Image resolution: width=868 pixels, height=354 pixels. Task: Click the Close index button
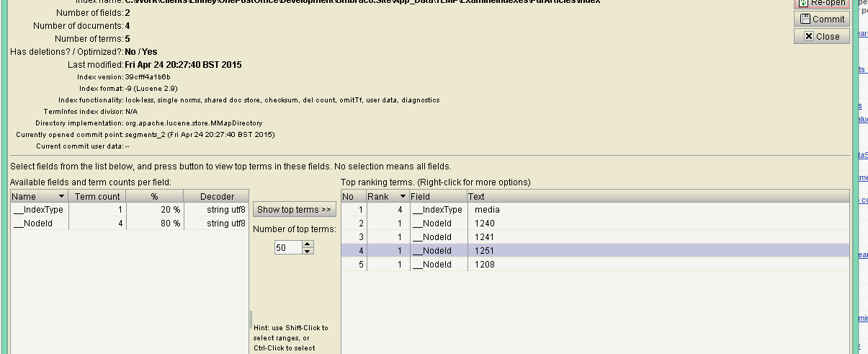click(x=822, y=36)
